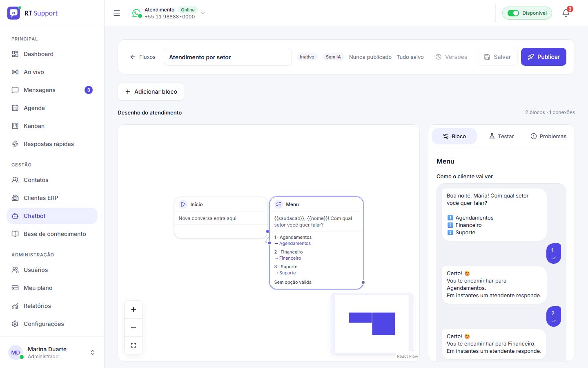
Task: Open Clientes ERP page
Action: 52,198
